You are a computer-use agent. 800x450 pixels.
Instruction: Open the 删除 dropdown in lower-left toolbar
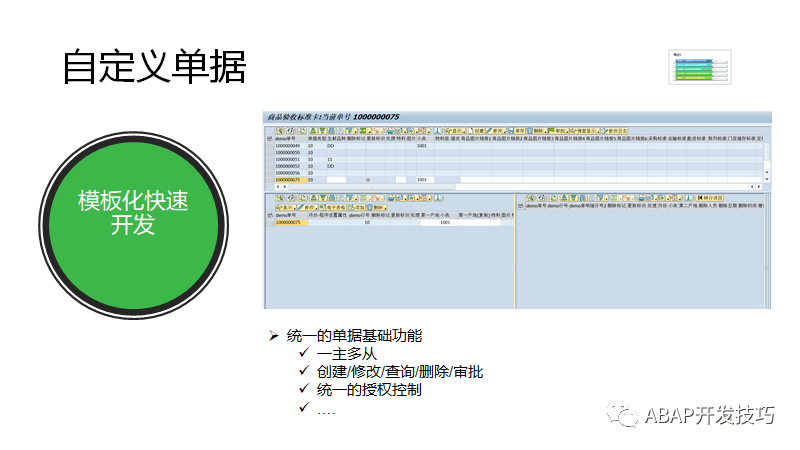pos(377,208)
